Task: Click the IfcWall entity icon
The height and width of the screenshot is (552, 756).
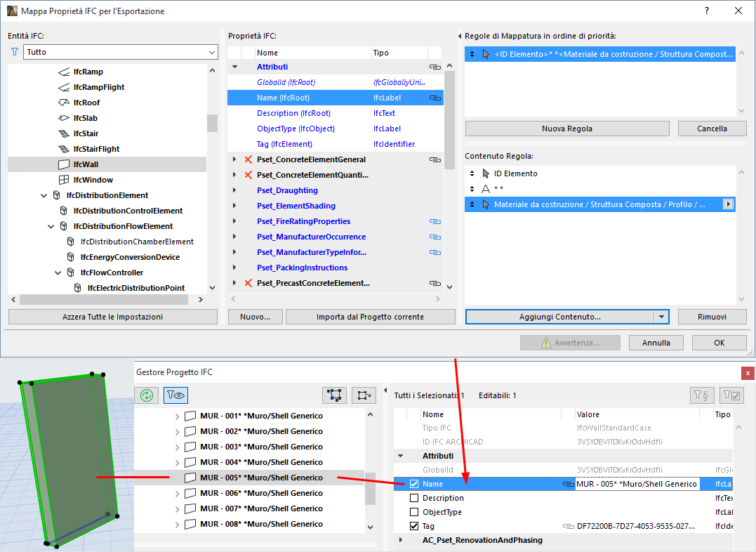Action: [64, 164]
